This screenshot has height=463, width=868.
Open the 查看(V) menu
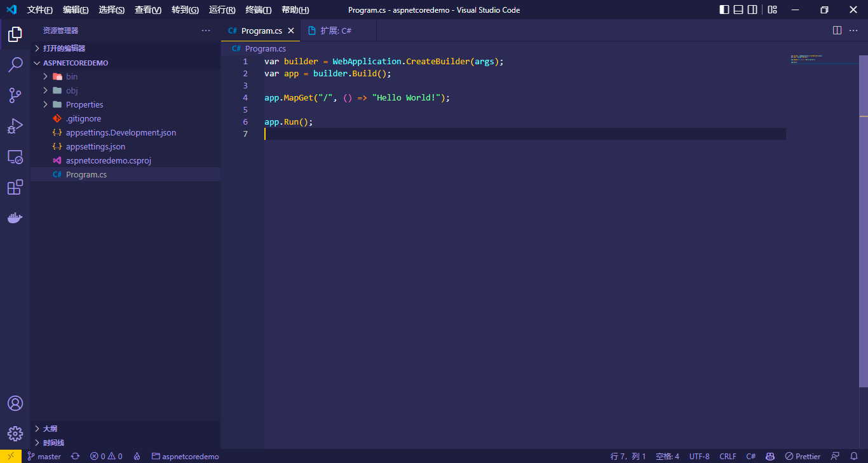[148, 10]
